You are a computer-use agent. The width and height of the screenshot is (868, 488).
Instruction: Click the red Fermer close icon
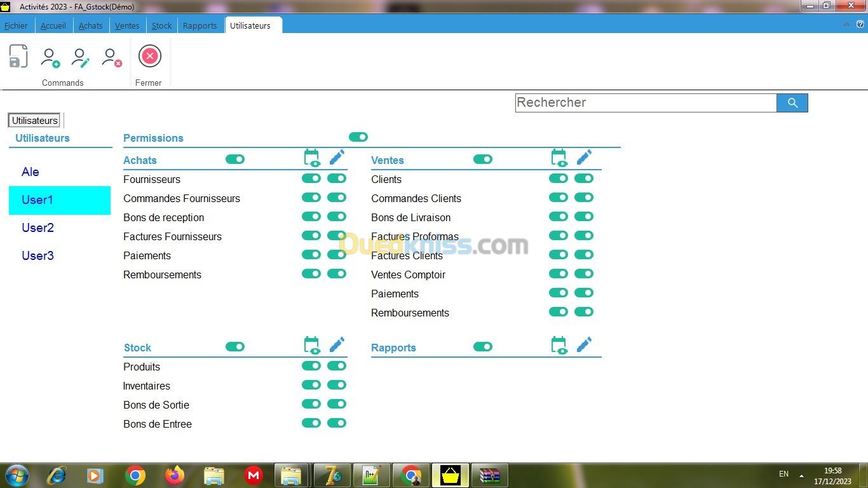pyautogui.click(x=150, y=57)
